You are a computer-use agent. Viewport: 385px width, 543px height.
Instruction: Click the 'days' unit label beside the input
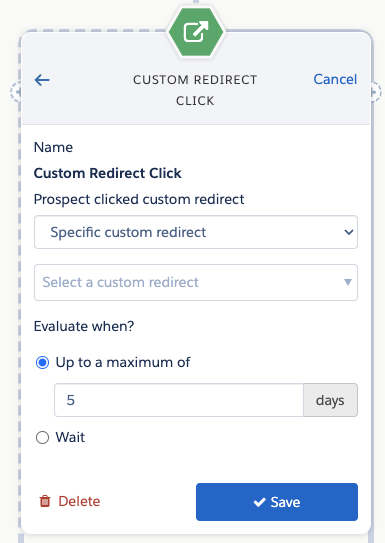click(x=330, y=400)
